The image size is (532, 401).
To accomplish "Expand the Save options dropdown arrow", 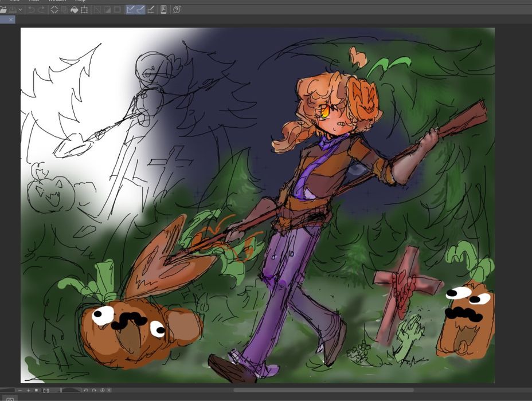I will [x=21, y=10].
